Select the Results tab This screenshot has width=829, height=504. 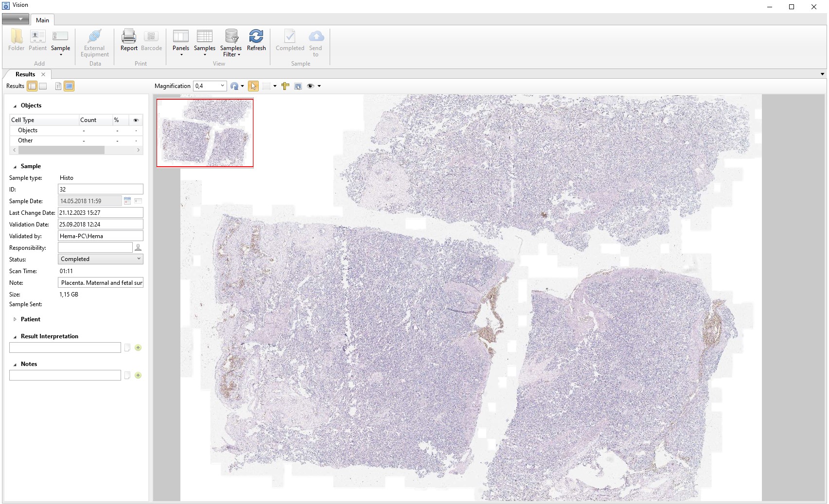[x=25, y=74]
